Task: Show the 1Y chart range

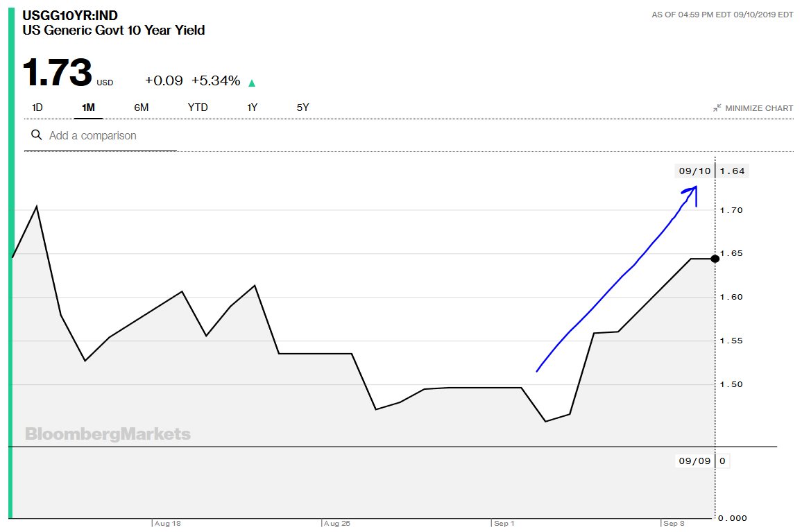Action: pos(252,108)
